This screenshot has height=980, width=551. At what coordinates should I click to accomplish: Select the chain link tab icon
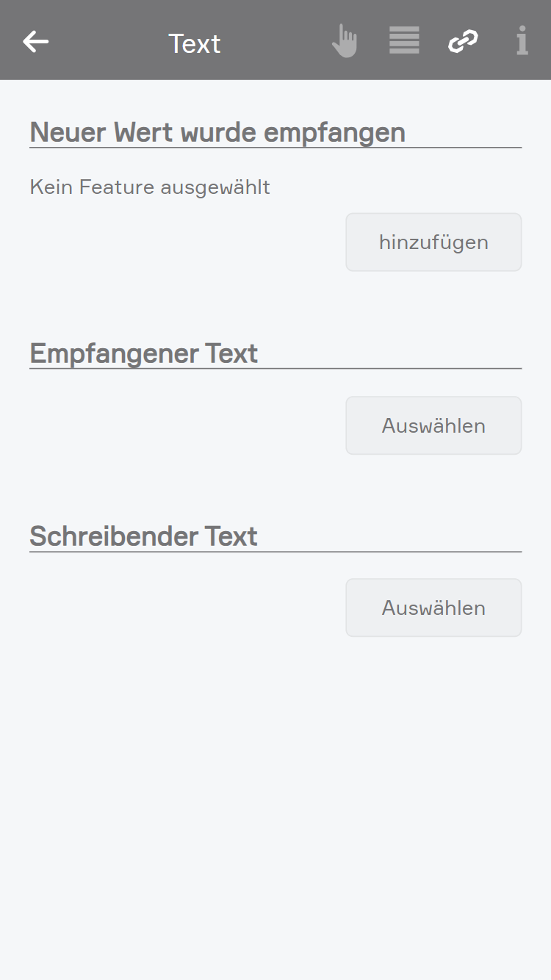tap(463, 41)
